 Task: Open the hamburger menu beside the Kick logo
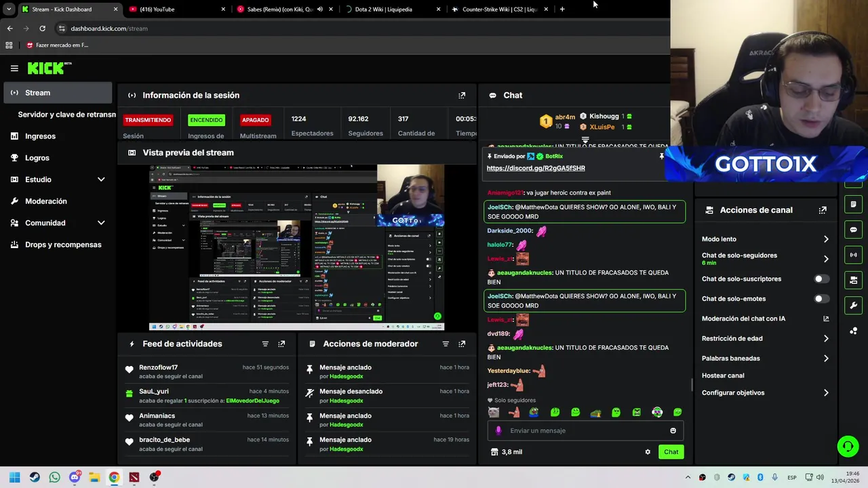point(14,68)
